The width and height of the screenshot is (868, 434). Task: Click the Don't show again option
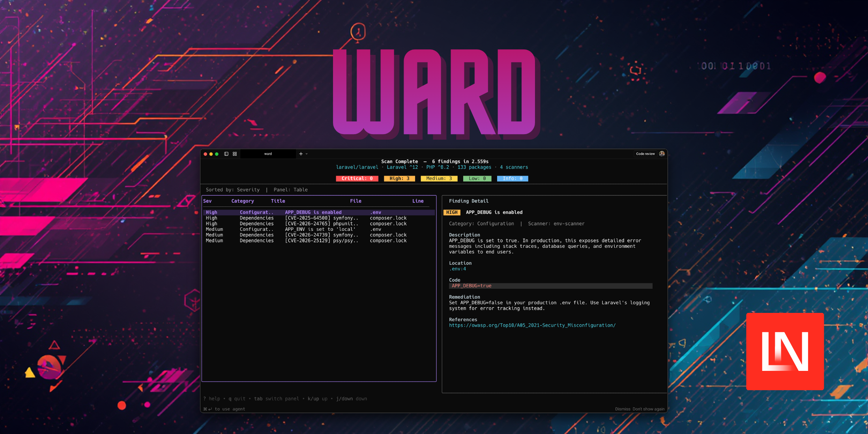coord(648,409)
